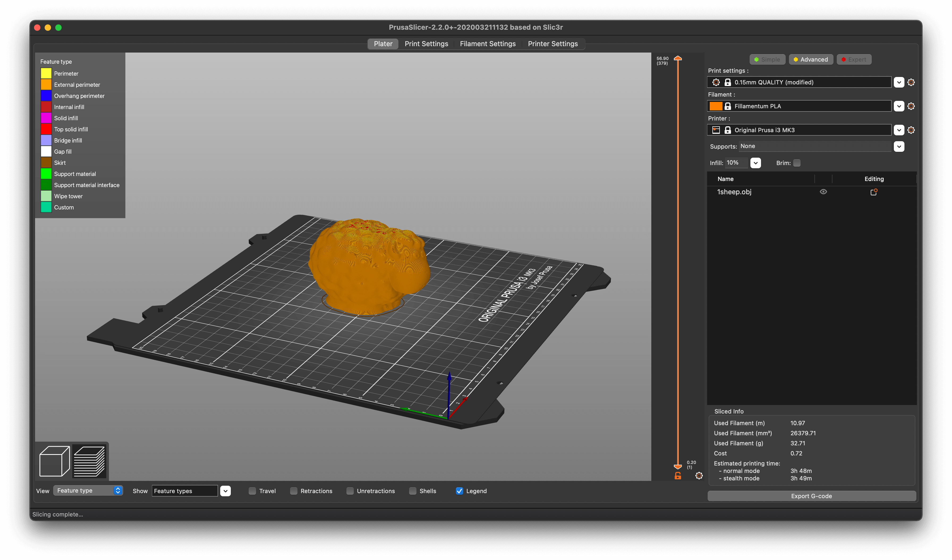Click the Used Filament (g) value 32.71

click(797, 443)
